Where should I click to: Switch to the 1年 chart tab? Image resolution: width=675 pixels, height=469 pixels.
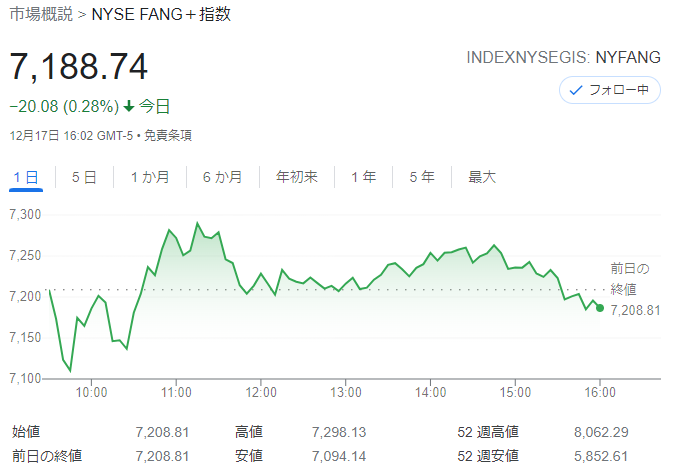coord(364,177)
